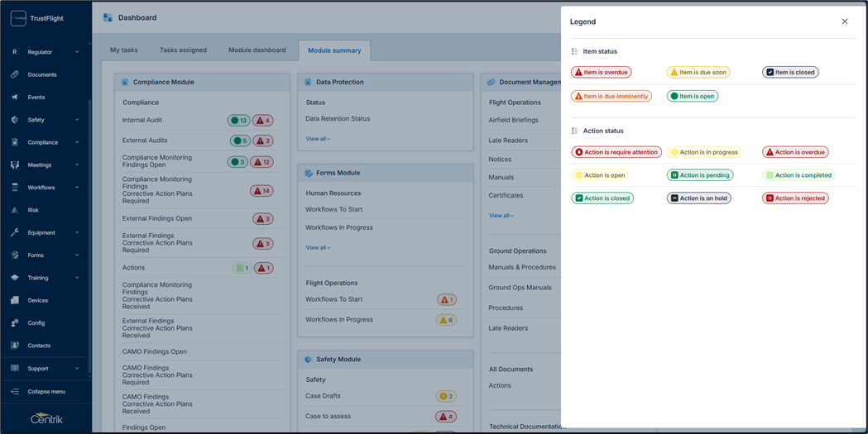Viewport: 868px width, 434px height.
Task: Click the Equipment wrench icon
Action: (15, 232)
